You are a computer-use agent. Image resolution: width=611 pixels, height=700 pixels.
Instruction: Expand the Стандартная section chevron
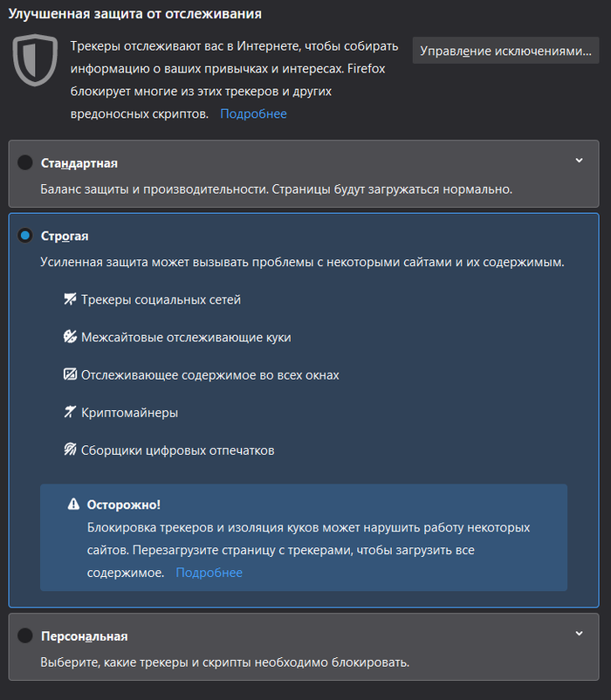[x=579, y=161]
